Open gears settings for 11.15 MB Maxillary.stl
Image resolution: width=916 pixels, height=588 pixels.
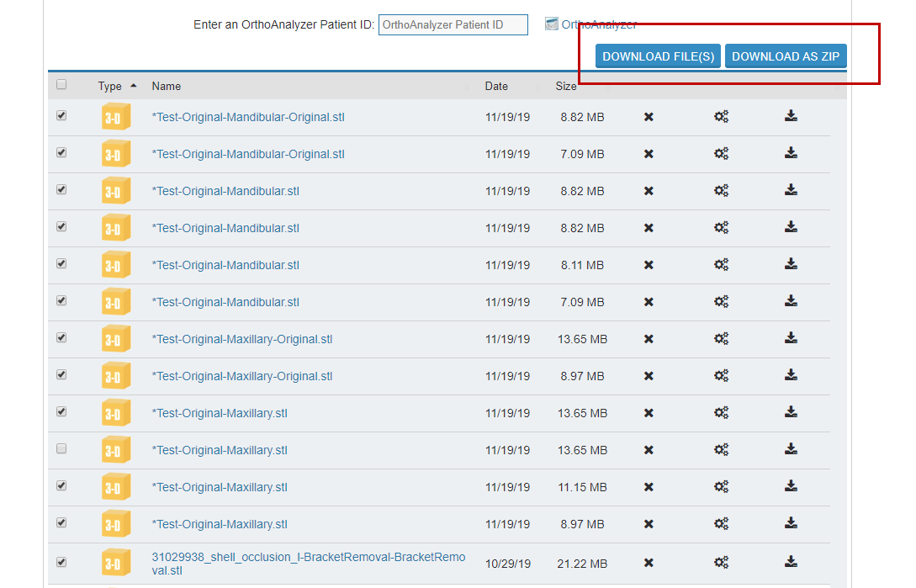[722, 487]
